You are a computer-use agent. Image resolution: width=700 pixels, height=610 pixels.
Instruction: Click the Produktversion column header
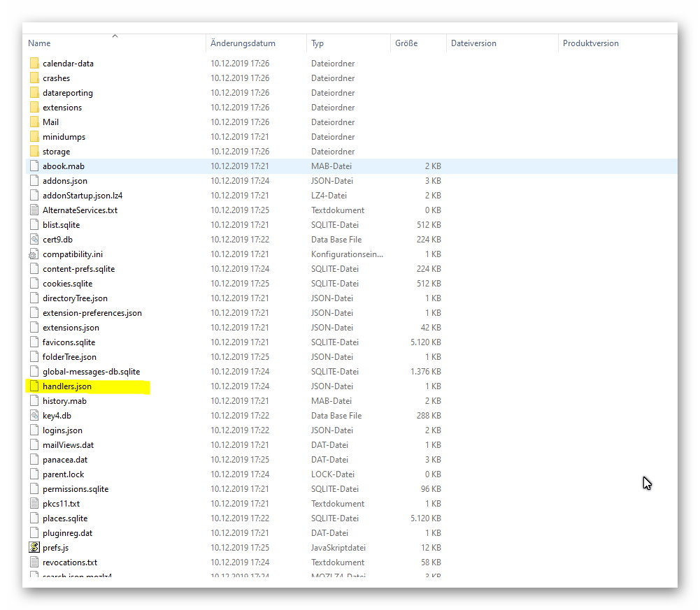[x=591, y=43]
